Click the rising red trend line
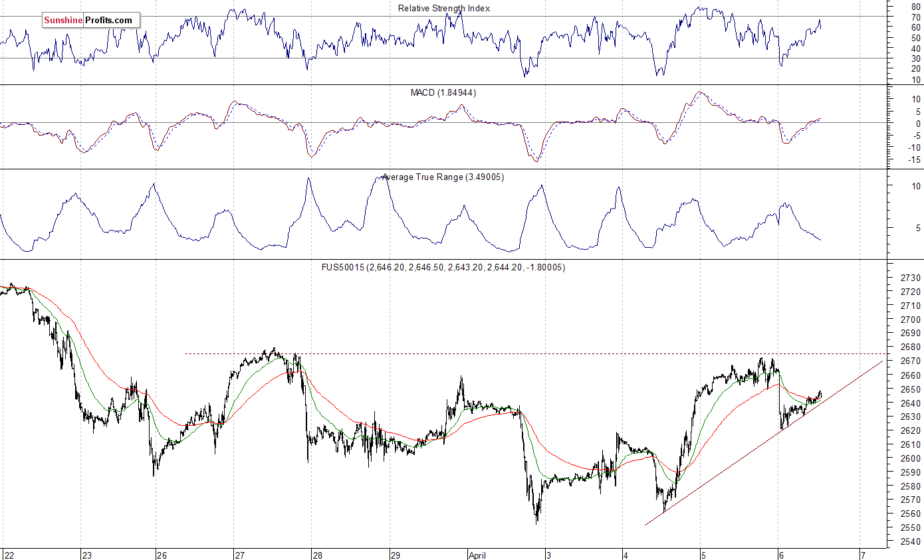924x560 pixels. point(764,443)
